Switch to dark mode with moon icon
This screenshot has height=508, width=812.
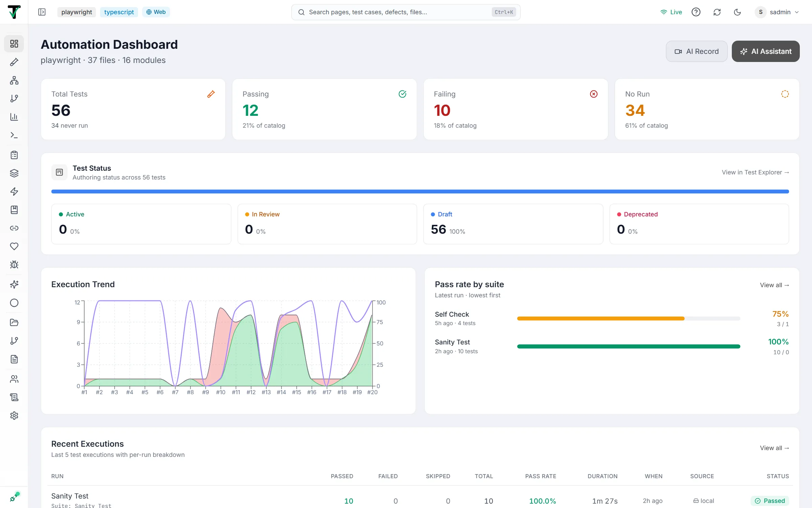coord(737,12)
